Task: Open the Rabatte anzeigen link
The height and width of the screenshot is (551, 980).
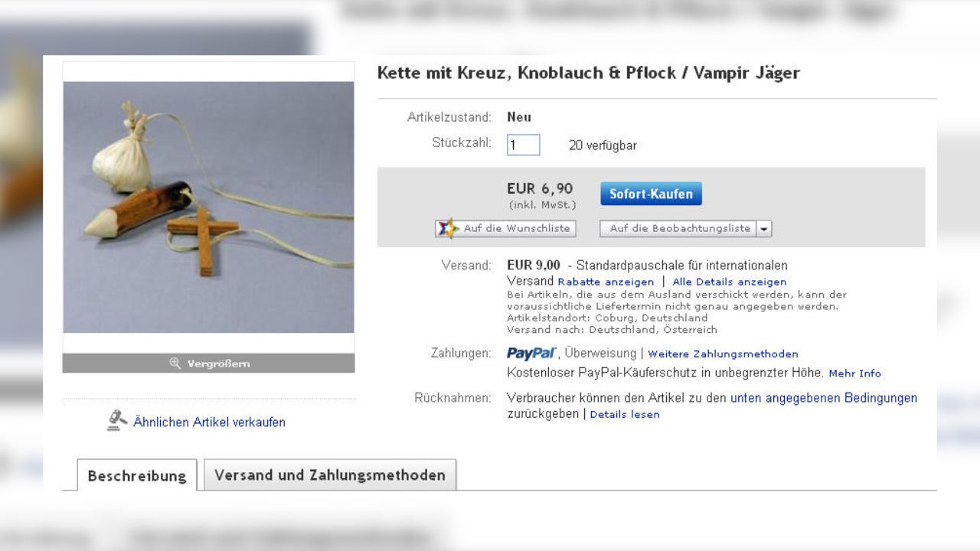Action: pyautogui.click(x=606, y=282)
